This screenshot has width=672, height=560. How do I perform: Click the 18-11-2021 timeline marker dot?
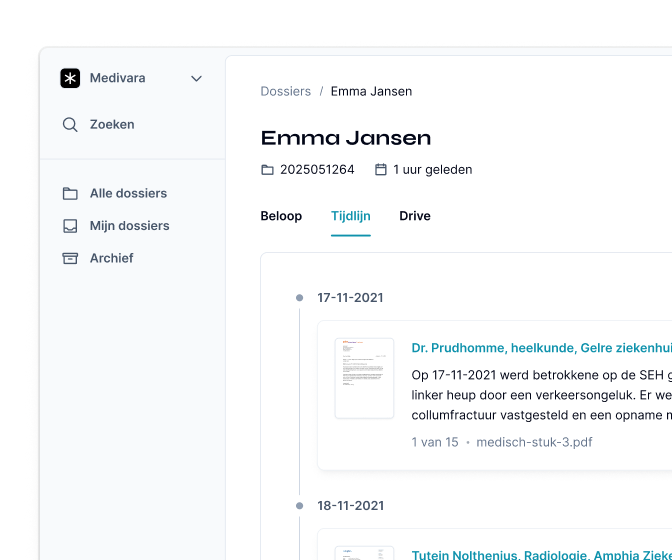[300, 506]
